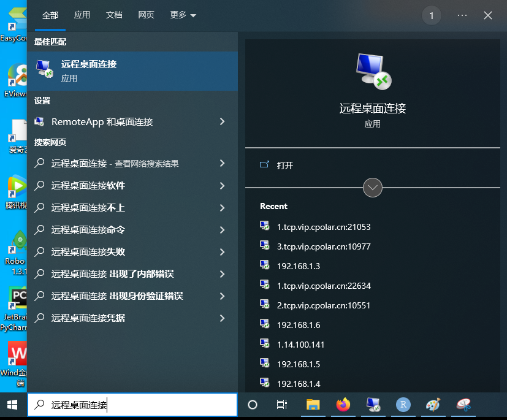Switch to the 应用 tab

pyautogui.click(x=82, y=15)
